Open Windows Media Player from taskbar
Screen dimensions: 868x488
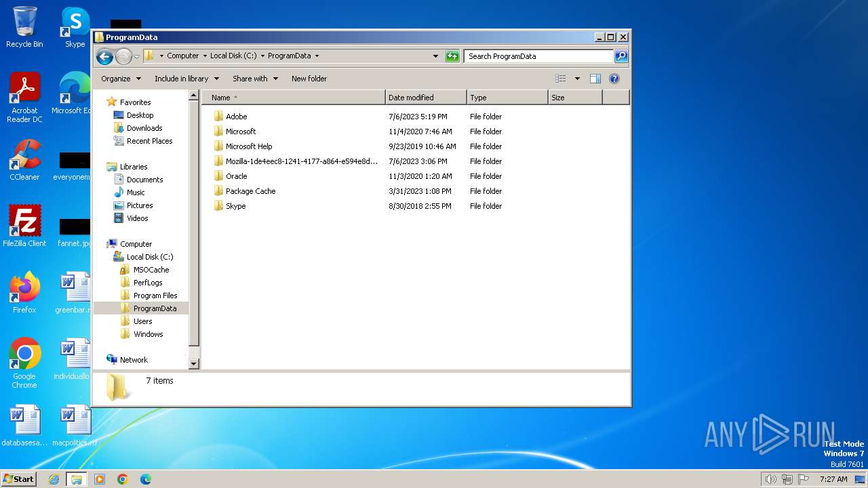coord(100,479)
